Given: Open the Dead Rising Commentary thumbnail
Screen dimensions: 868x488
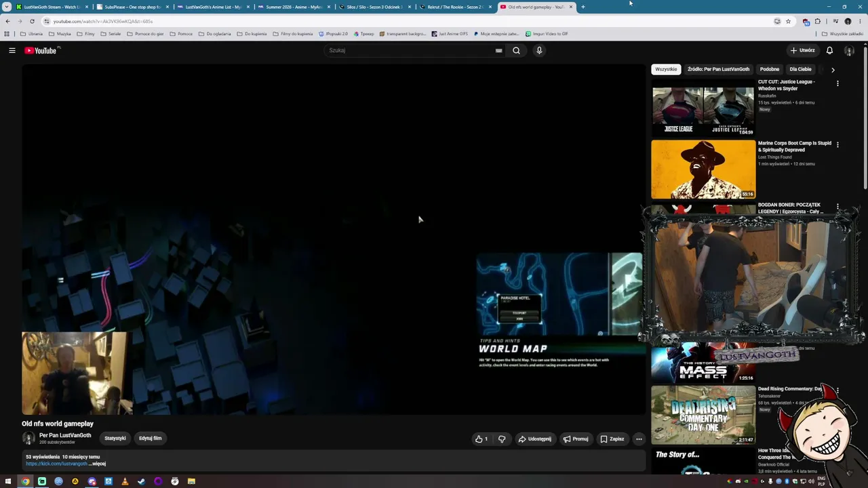Looking at the screenshot, I should (x=703, y=415).
